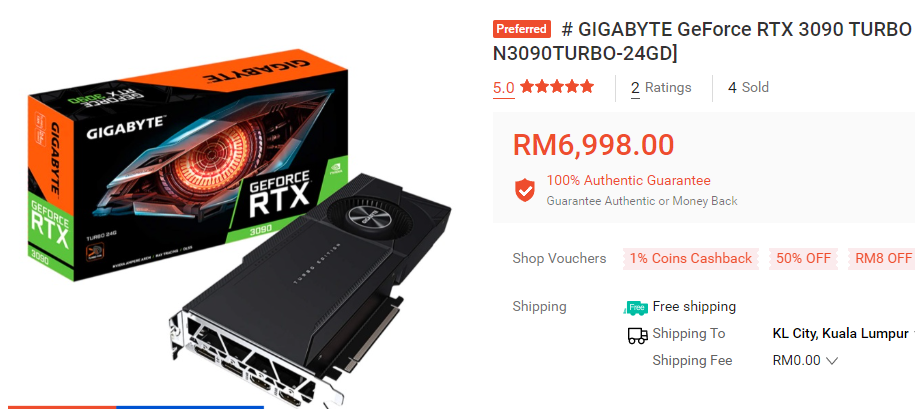This screenshot has width=915, height=409.
Task: Click the Shipping To truck icon
Action: pos(637,335)
